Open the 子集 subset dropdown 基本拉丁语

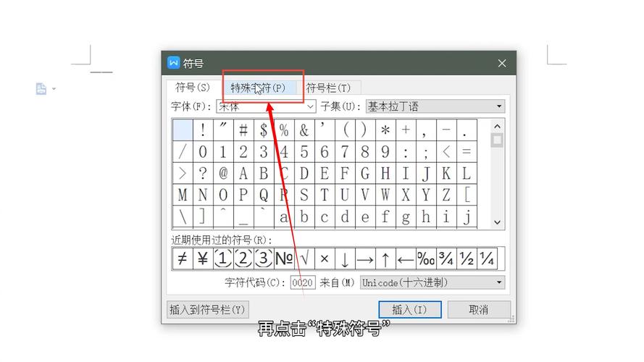coord(435,106)
